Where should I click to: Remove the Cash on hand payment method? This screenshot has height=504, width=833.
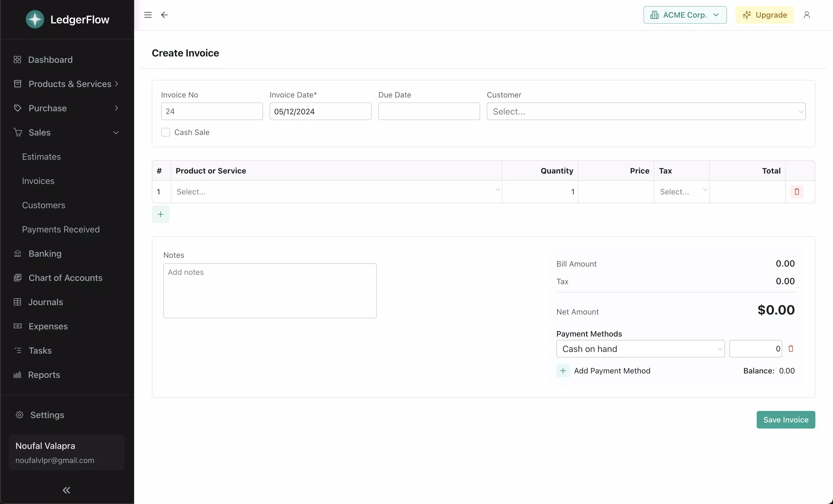791,348
